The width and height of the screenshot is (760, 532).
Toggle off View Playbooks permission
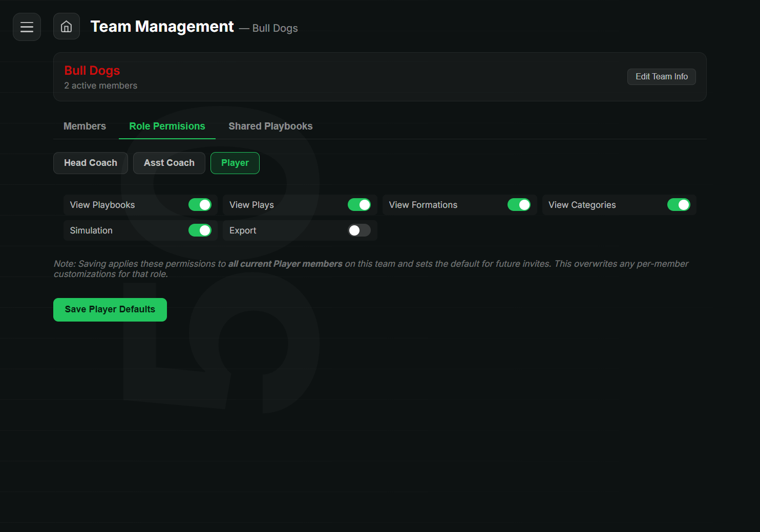(200, 205)
